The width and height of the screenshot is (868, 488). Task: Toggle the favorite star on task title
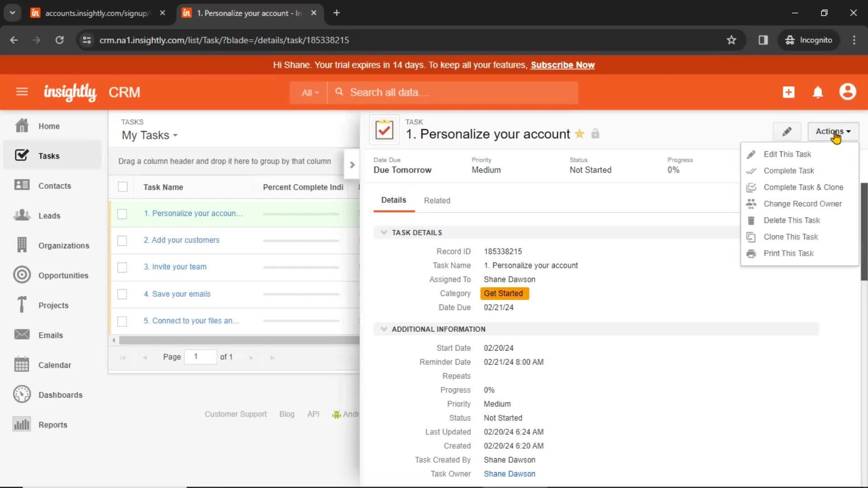click(580, 134)
